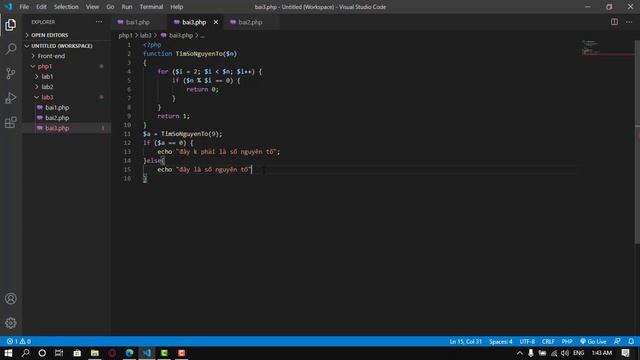Open the Source Control view
This screenshot has width=640, height=360.
[11, 73]
